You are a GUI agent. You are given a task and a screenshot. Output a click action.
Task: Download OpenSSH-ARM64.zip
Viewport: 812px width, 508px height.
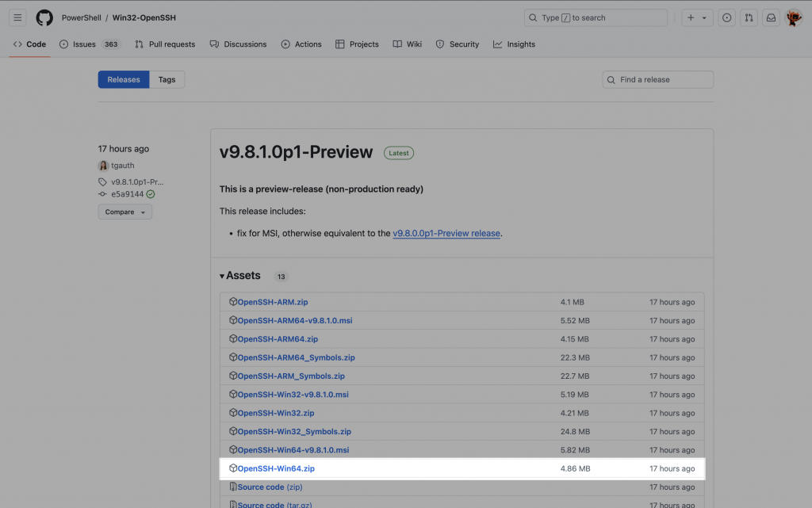pyautogui.click(x=278, y=339)
